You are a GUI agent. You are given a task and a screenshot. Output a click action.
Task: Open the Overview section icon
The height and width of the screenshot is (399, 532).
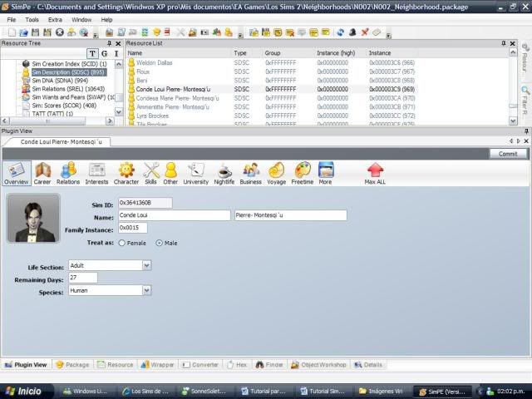click(x=17, y=174)
